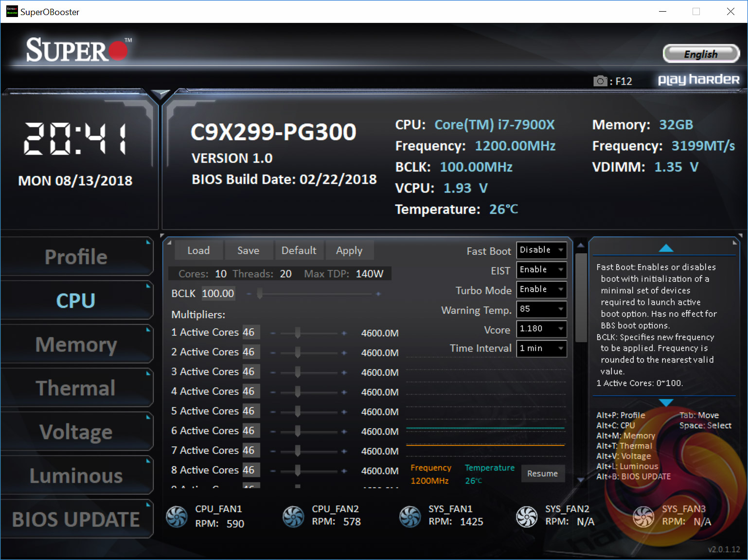Decrease the 8 Active Cores multiplier with minus
Viewport: 748px width, 560px height.
pos(273,471)
